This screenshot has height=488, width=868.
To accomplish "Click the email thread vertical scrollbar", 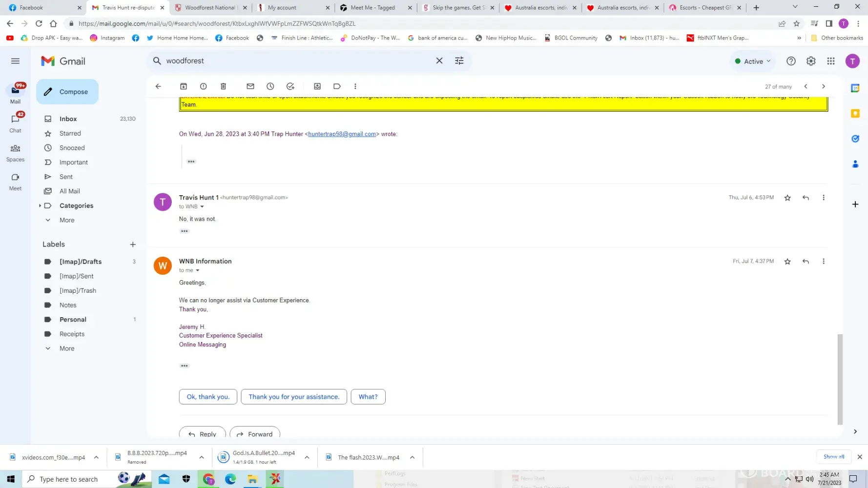I will (x=840, y=379).
